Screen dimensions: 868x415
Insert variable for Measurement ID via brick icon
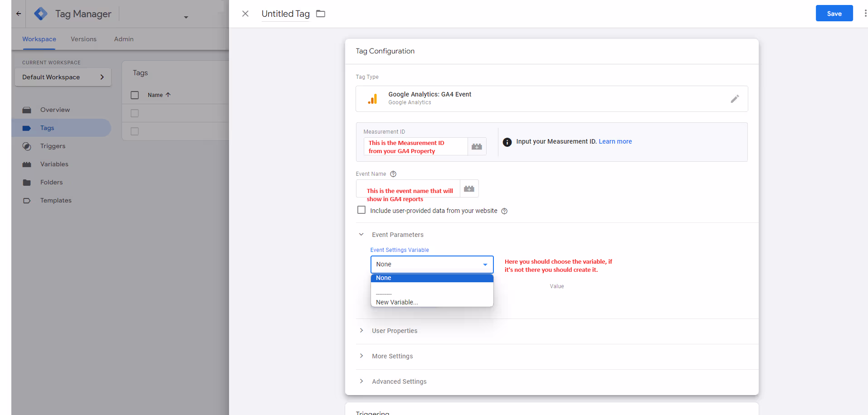click(477, 147)
